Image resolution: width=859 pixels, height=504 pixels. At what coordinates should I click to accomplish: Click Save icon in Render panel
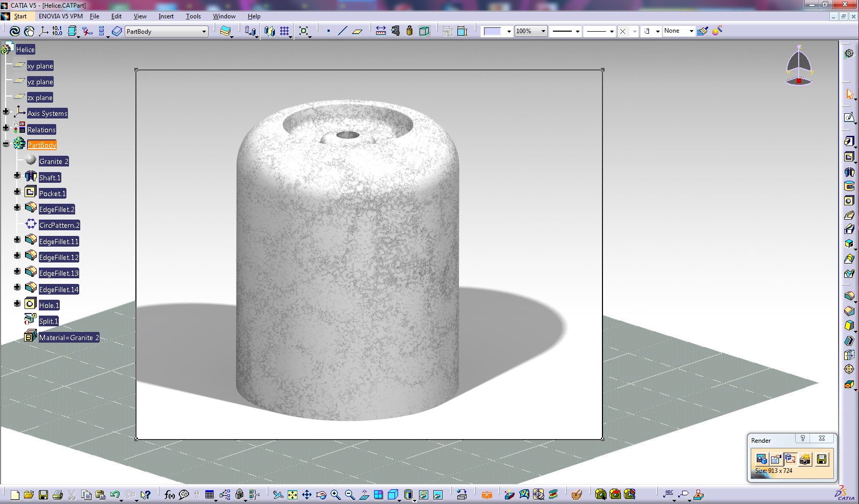click(822, 459)
